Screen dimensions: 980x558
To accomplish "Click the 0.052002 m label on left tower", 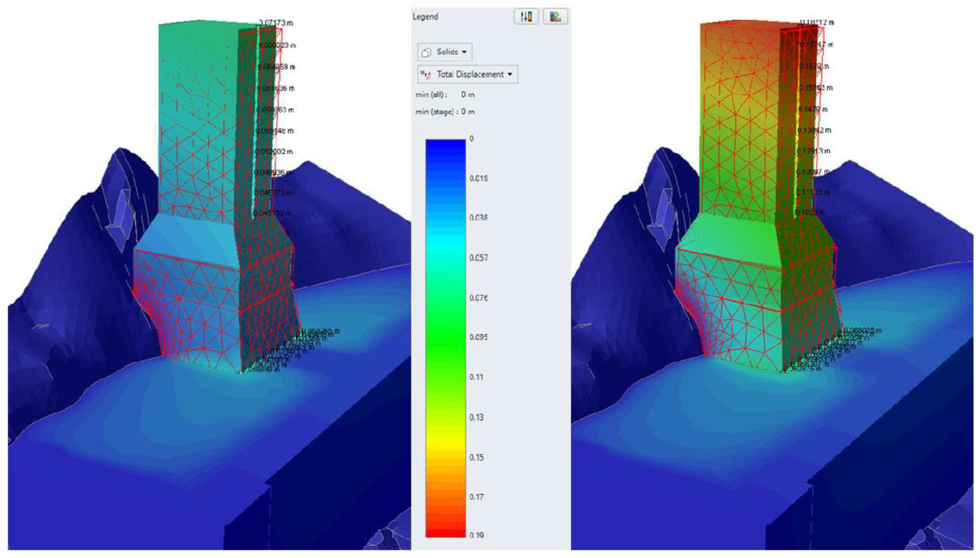I will pos(274,152).
